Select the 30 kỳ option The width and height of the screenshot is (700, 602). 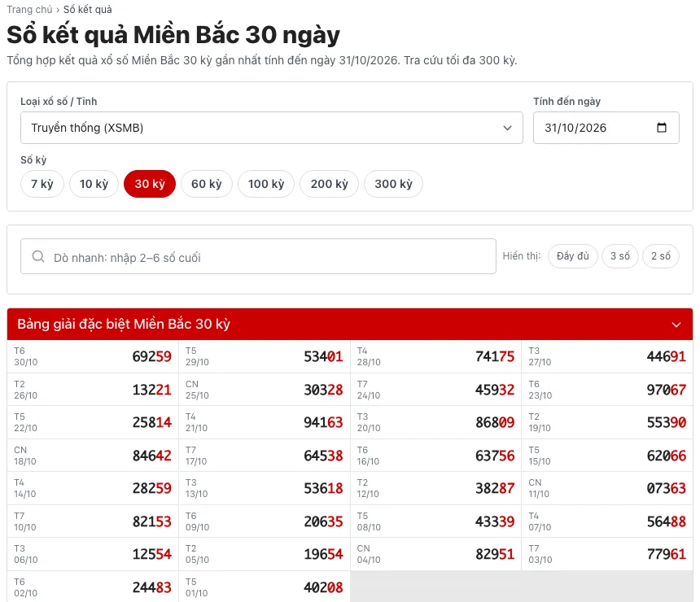(x=150, y=184)
